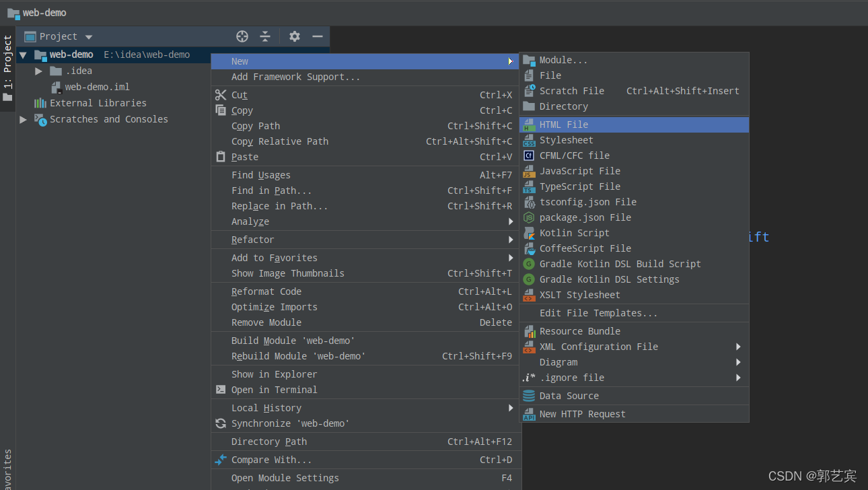The width and height of the screenshot is (868, 490).
Task: Click the Directory folder icon in submenu
Action: [x=529, y=106]
